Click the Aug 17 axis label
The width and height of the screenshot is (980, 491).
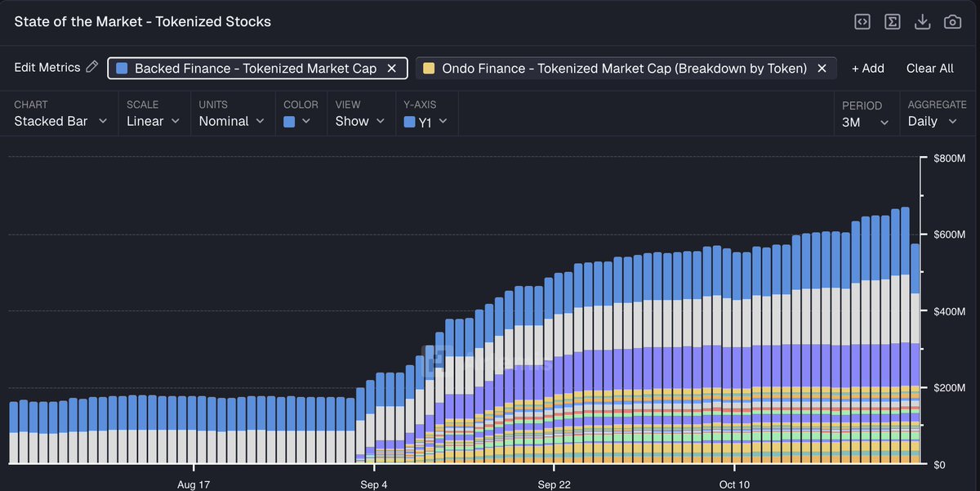[194, 484]
